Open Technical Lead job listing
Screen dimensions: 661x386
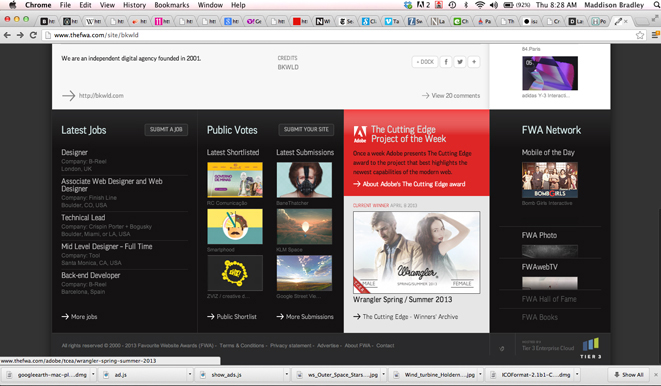point(83,217)
